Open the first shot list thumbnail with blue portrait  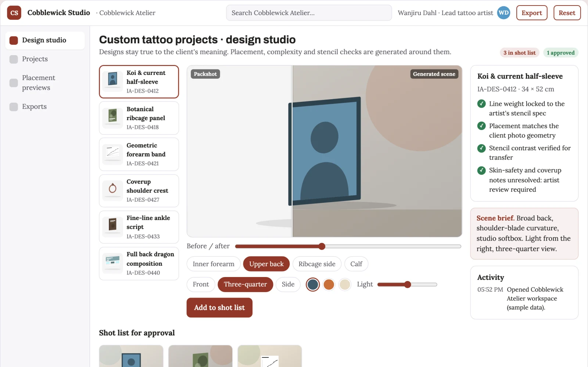[x=131, y=356]
